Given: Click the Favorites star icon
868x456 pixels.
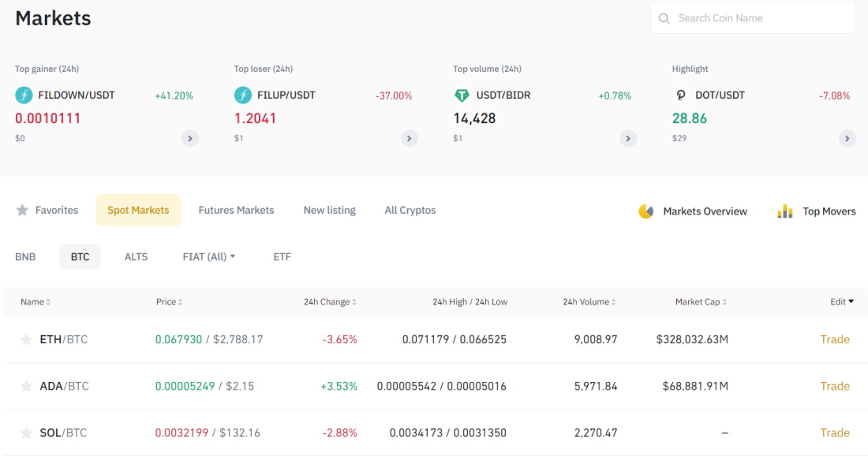Looking at the screenshot, I should 22,210.
